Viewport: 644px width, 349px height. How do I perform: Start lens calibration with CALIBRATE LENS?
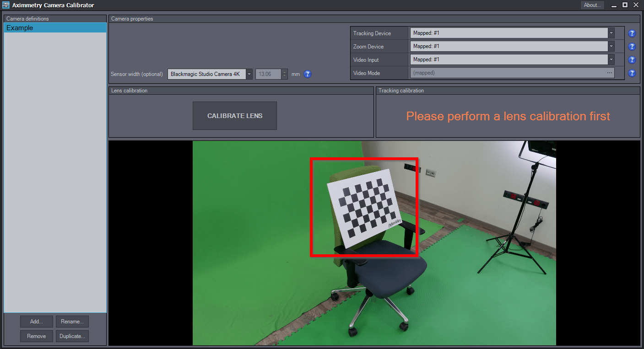(234, 115)
